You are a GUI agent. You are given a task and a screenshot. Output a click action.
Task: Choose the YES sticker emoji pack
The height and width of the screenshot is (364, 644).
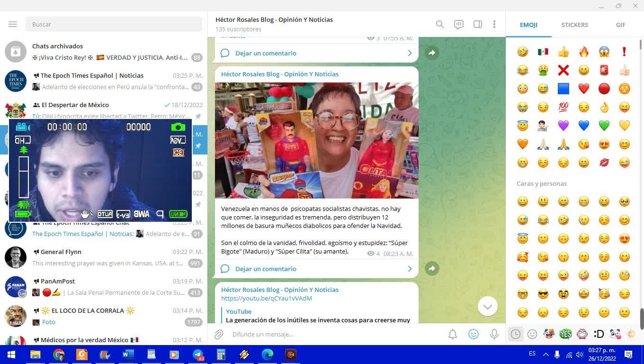point(565,334)
